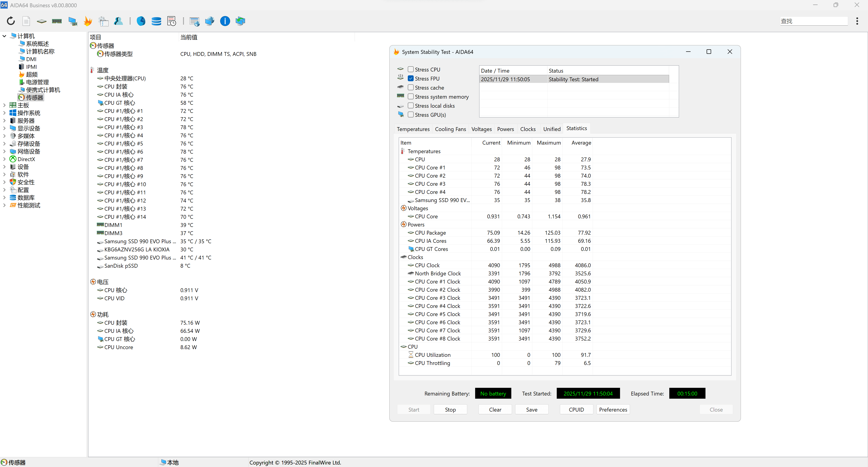Open the report page icon
This screenshot has width=868, height=467.
26,21
